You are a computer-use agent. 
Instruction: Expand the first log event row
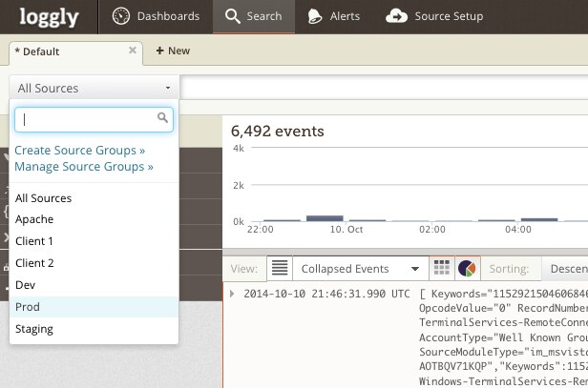pos(232,293)
